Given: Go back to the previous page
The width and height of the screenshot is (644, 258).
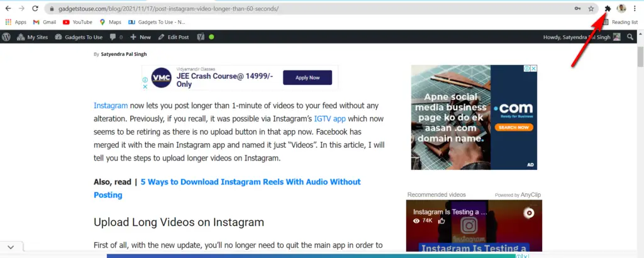Looking at the screenshot, I should point(8,8).
